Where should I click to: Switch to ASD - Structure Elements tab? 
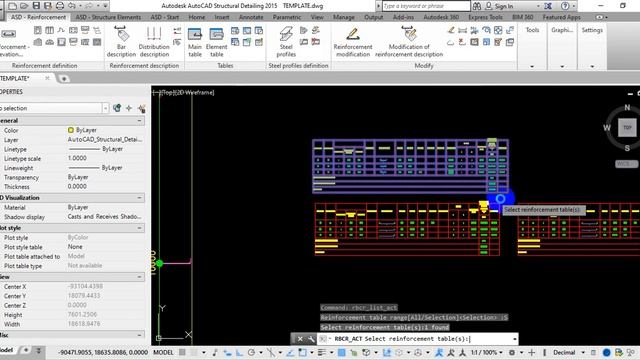click(x=108, y=17)
